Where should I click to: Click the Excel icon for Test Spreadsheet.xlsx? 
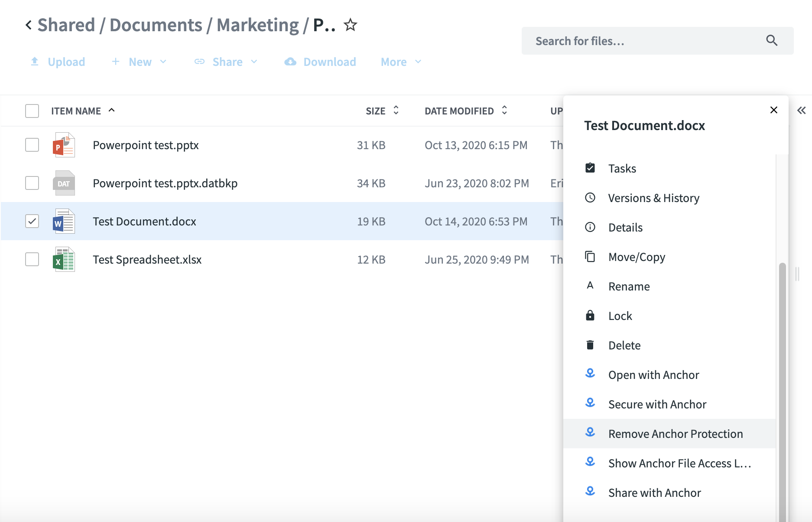click(x=64, y=260)
